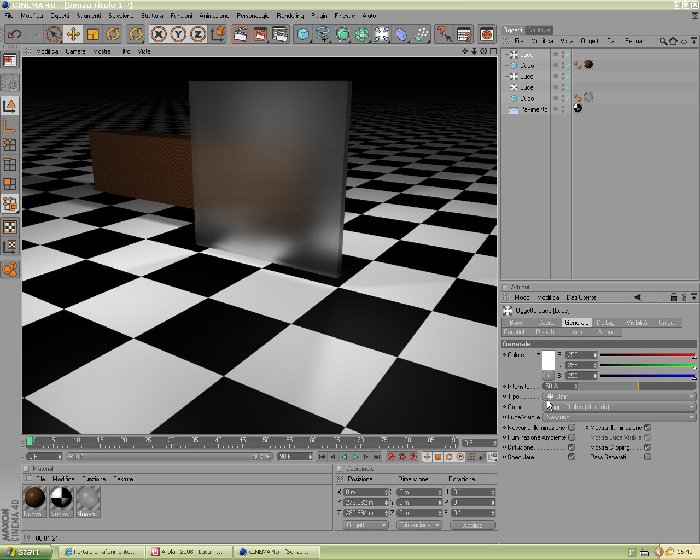Image resolution: width=700 pixels, height=560 pixels.
Task: Toggle the coordinate system icon
Action: [x=219, y=34]
